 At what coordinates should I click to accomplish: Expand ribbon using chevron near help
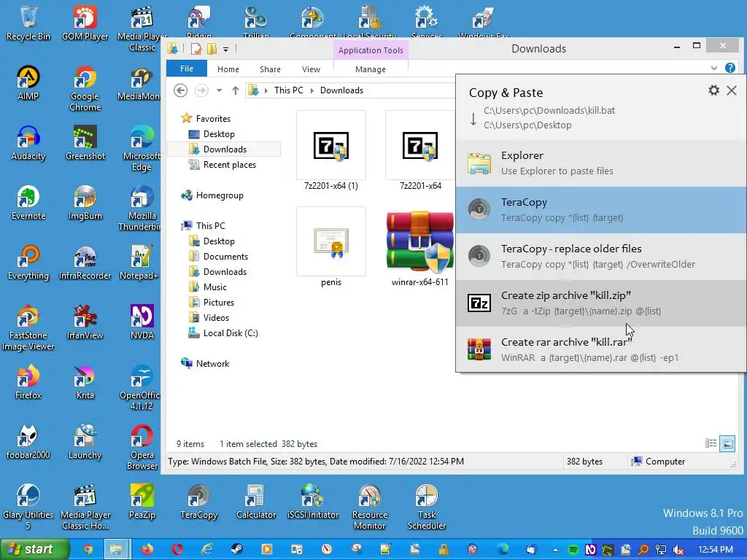point(714,68)
